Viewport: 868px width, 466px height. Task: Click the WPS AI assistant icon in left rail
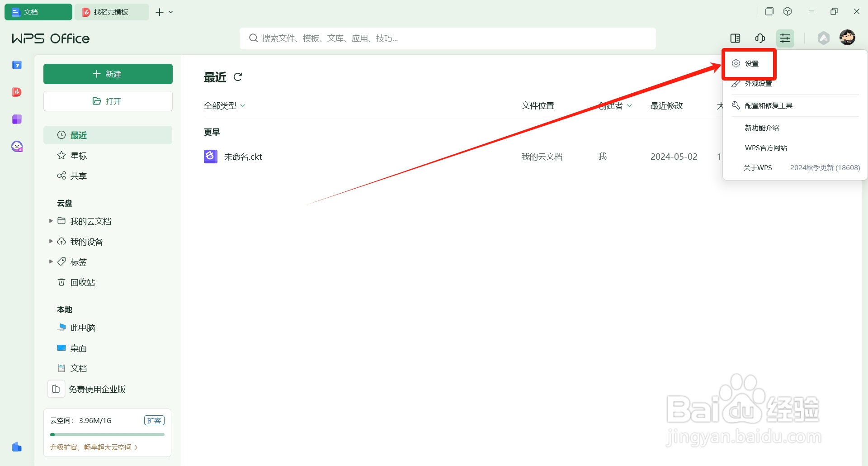(17, 146)
